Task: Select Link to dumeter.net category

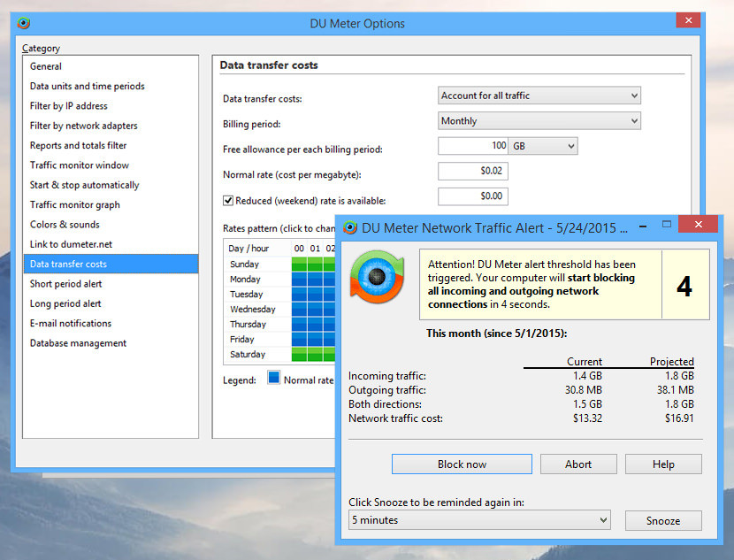Action: (111, 244)
